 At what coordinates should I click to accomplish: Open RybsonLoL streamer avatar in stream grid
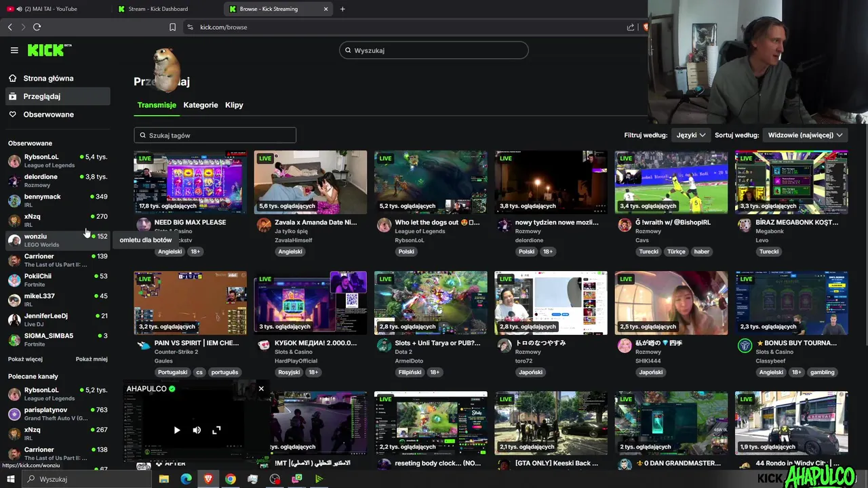pos(384,225)
